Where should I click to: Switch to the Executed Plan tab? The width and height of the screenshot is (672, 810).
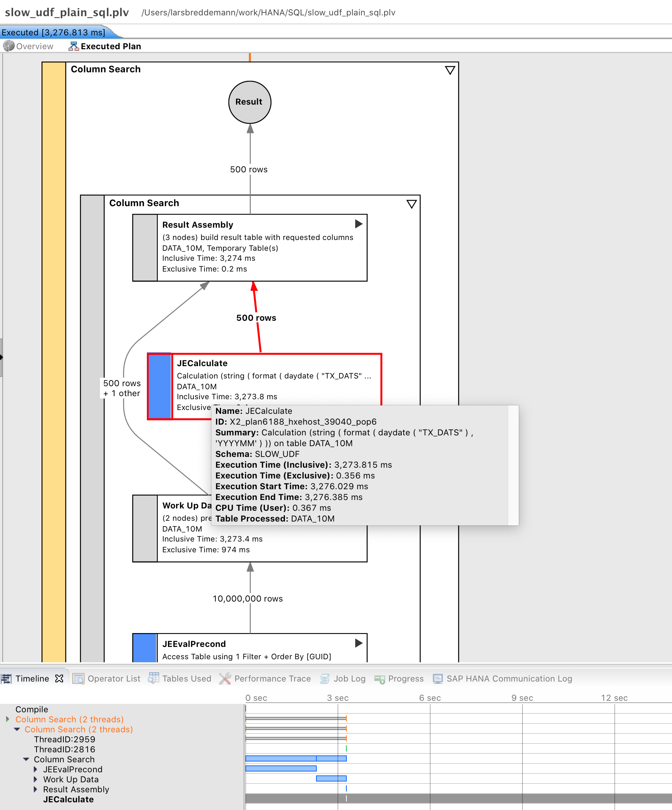coord(105,46)
